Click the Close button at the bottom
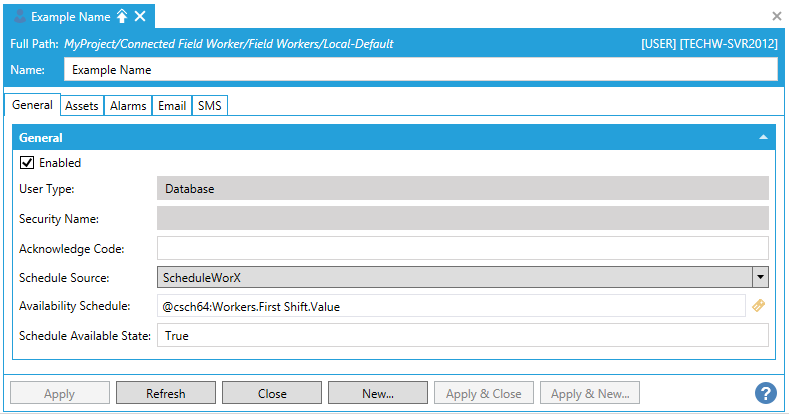The image size is (789, 415). point(272,393)
